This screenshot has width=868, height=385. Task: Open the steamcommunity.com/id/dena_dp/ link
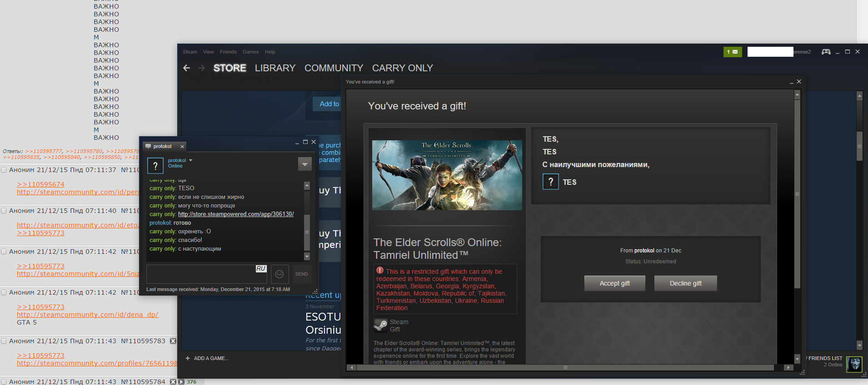(88, 315)
